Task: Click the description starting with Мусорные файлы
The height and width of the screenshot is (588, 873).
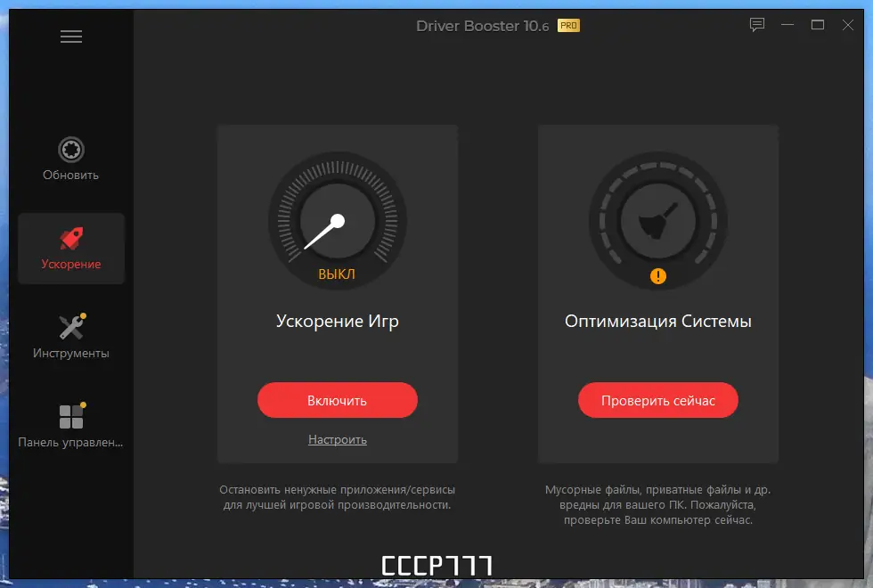Action: [x=658, y=504]
